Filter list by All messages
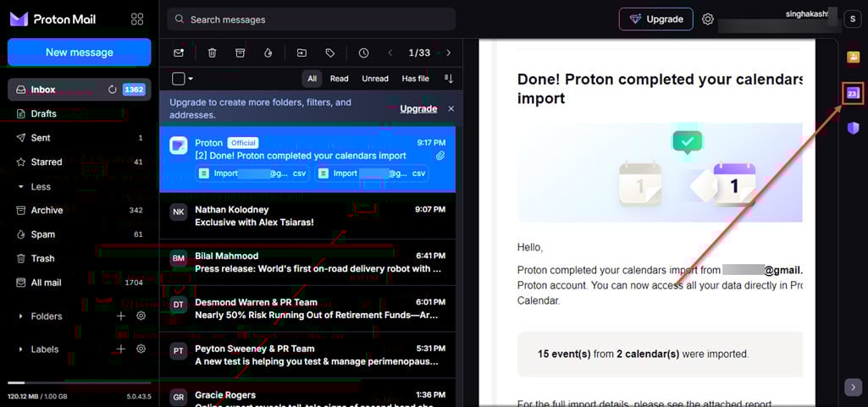The height and width of the screenshot is (407, 868). (x=312, y=79)
